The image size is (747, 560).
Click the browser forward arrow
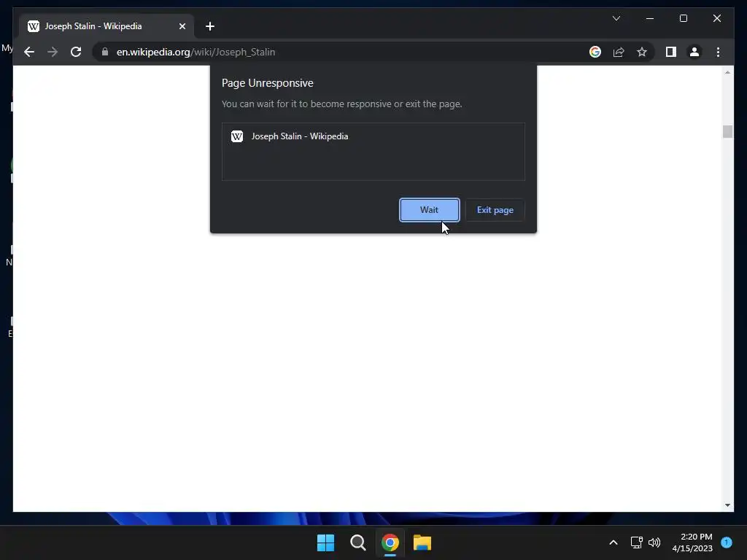(53, 52)
